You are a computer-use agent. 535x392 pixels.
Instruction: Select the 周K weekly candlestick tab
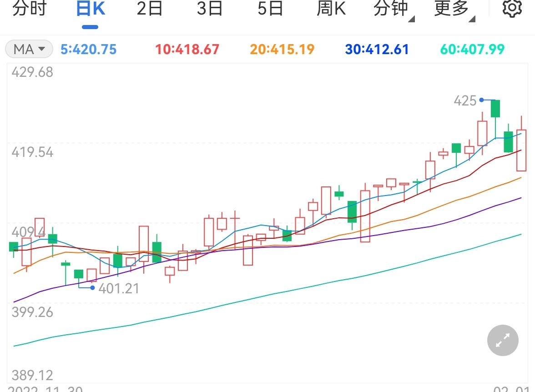point(331,8)
